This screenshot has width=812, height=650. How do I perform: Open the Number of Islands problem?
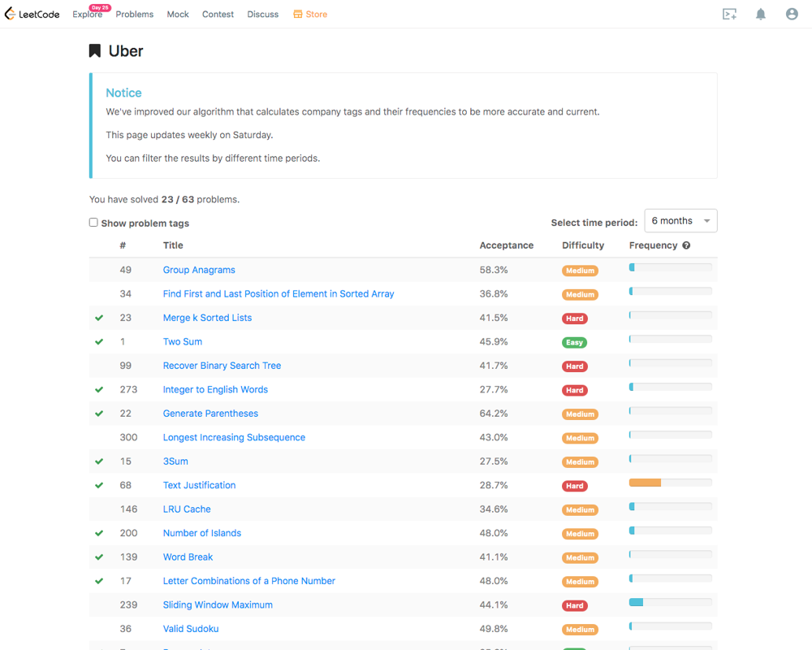(x=202, y=533)
